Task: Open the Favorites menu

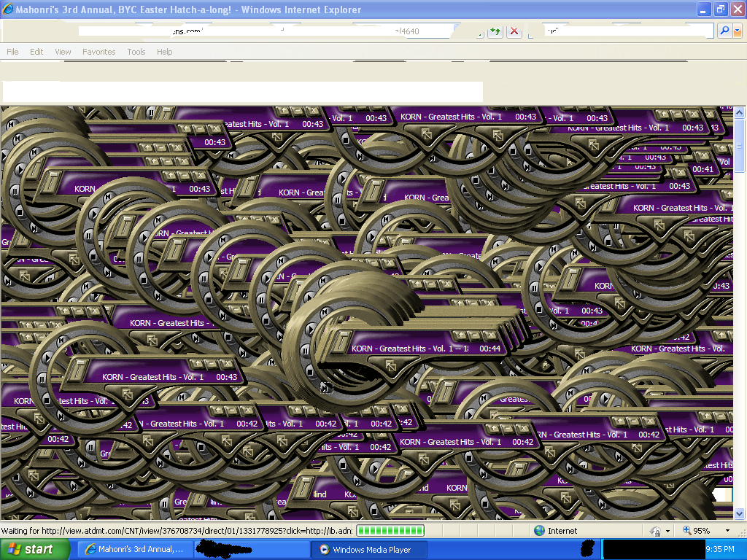Action: coord(98,52)
